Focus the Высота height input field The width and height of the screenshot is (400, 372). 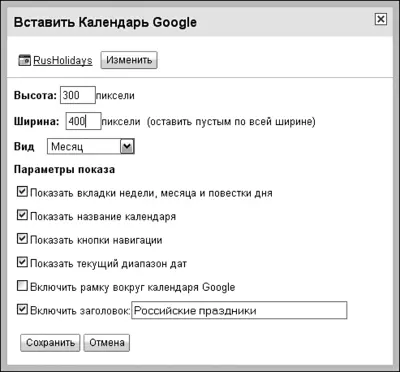point(78,95)
